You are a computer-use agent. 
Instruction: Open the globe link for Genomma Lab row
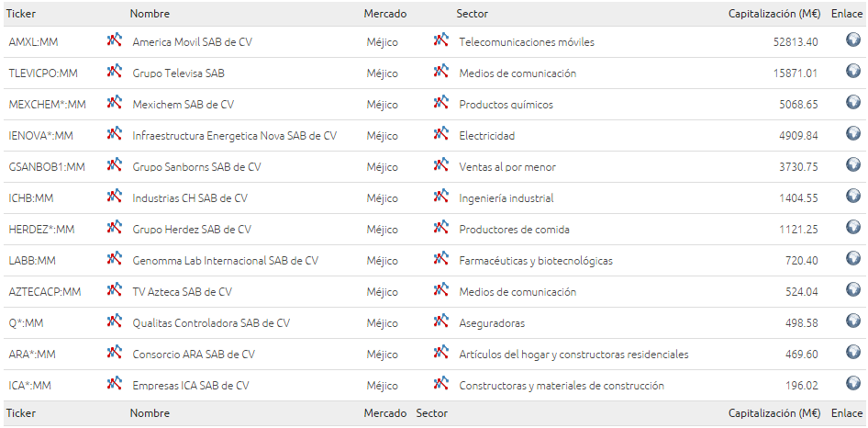(x=853, y=258)
